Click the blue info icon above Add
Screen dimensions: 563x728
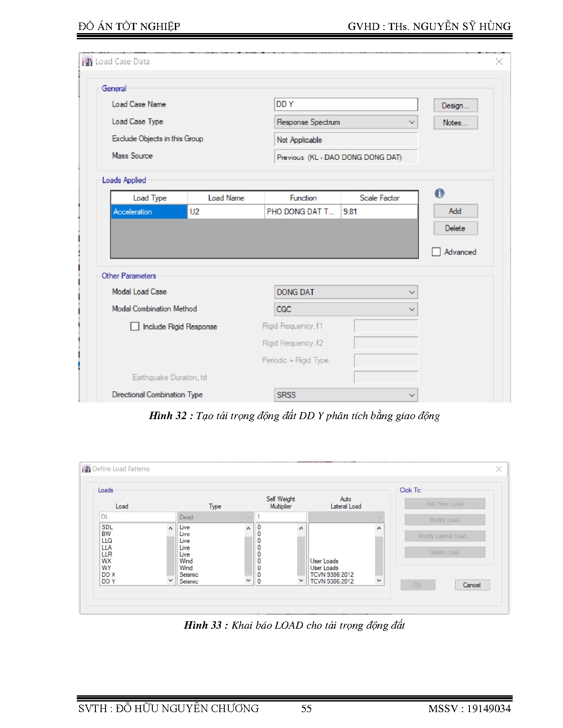point(439,193)
